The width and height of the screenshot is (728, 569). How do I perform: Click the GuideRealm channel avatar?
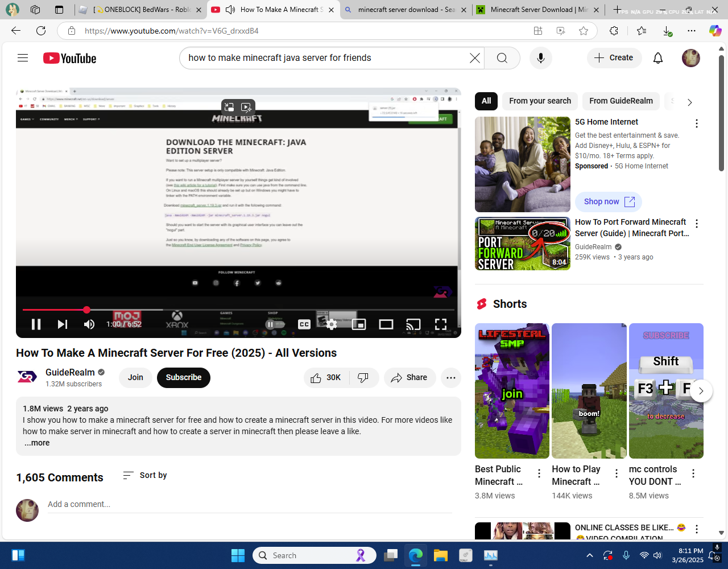pyautogui.click(x=27, y=377)
